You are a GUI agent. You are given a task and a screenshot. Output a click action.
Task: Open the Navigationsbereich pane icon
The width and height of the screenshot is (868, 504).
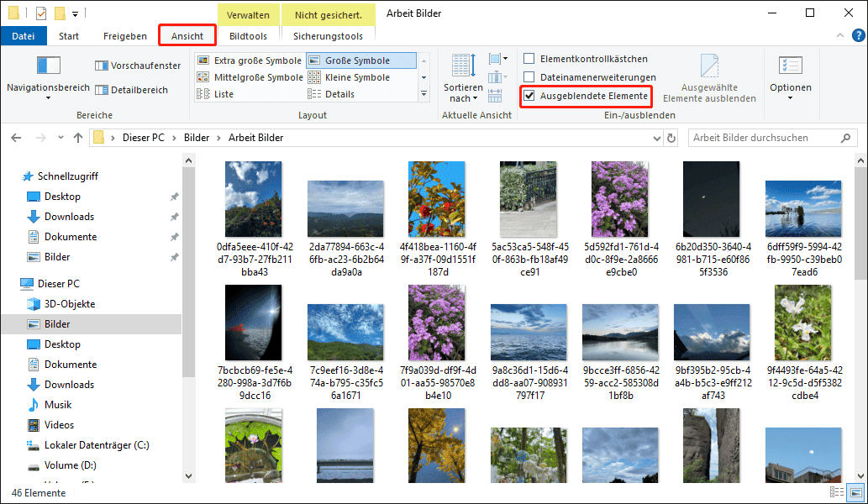coord(48,66)
